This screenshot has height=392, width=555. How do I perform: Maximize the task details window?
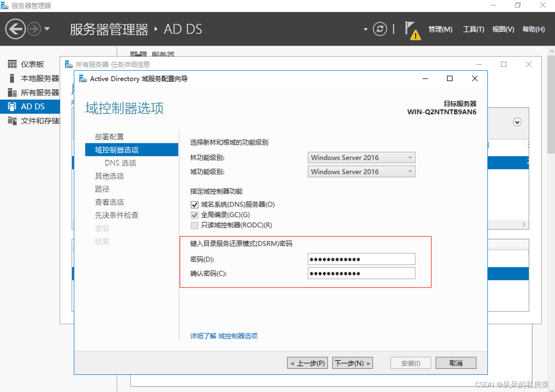point(504,64)
